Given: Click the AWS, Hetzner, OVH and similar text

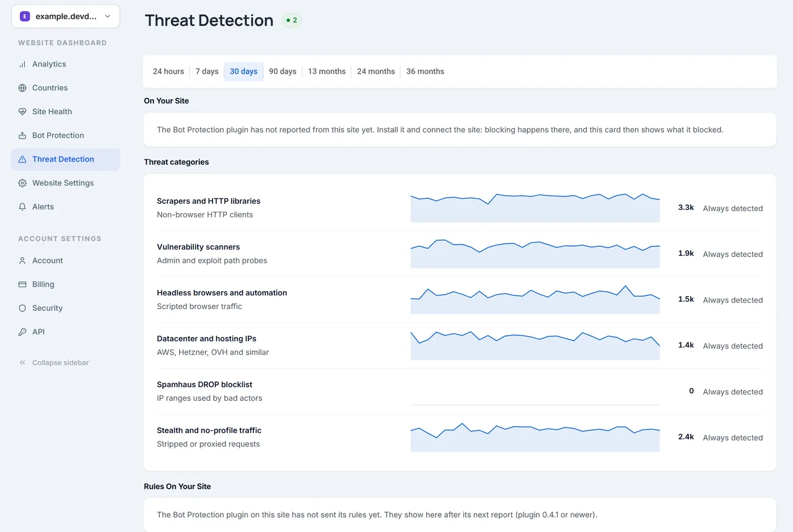Looking at the screenshot, I should click(x=213, y=352).
